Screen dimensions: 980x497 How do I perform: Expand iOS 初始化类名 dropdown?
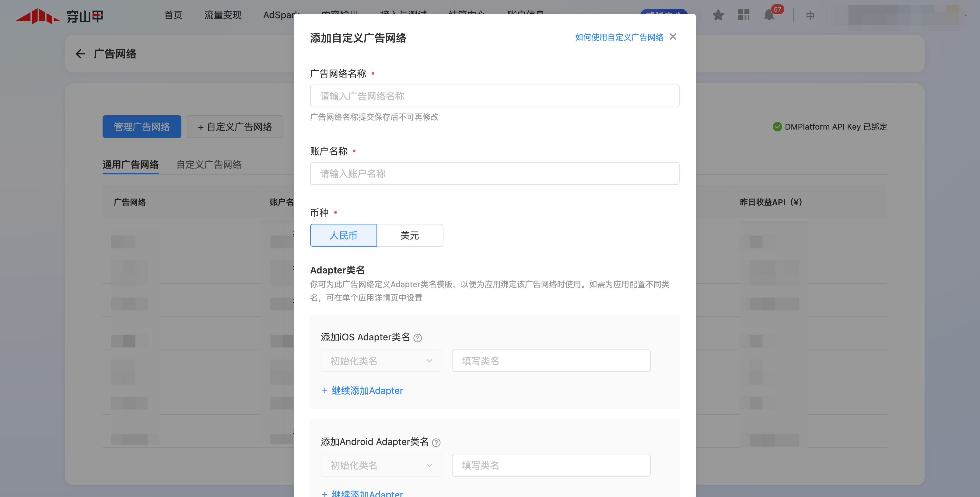381,361
